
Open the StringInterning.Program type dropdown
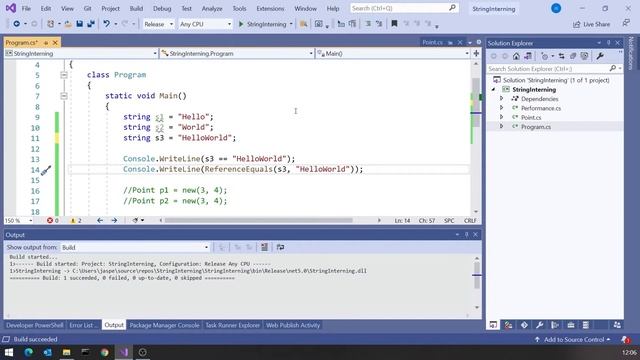click(x=237, y=53)
